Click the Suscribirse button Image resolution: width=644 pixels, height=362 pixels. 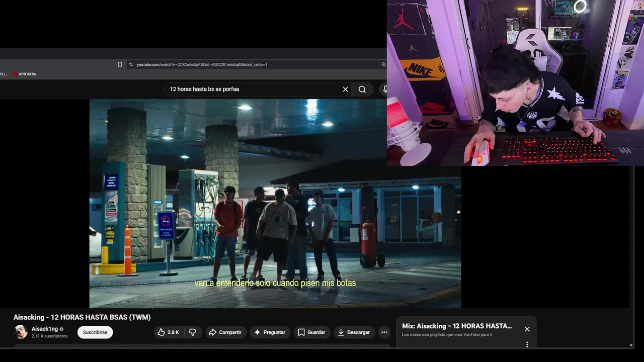[x=95, y=332]
